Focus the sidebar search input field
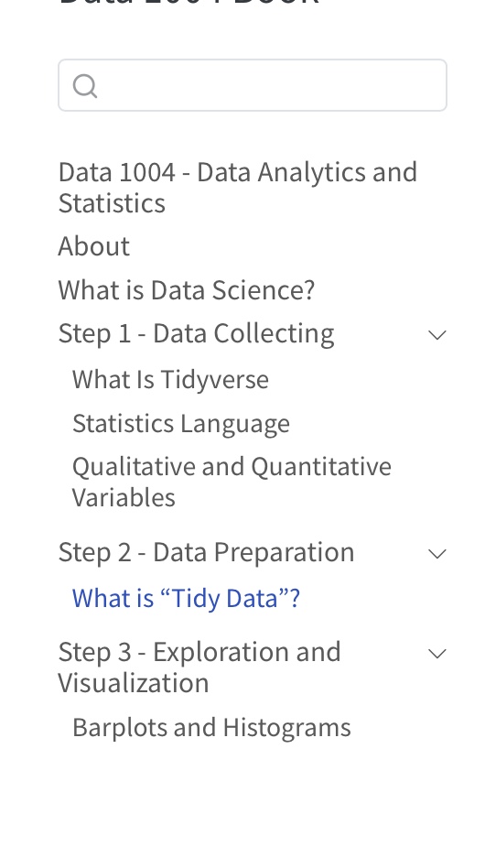Screen dimensions: 485x868 point(253,85)
